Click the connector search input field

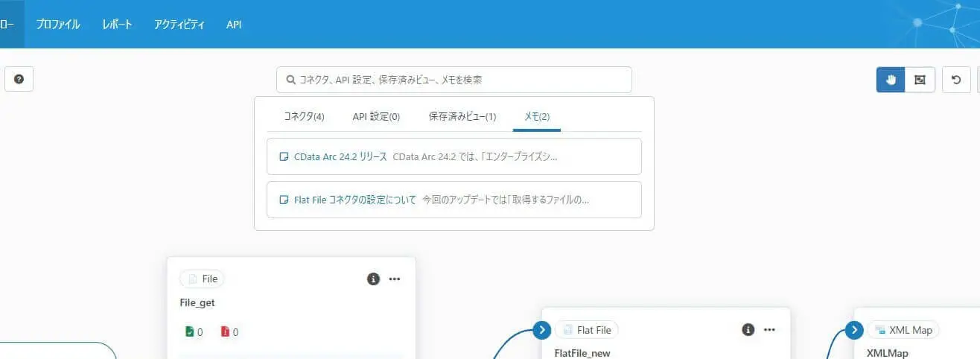454,80
